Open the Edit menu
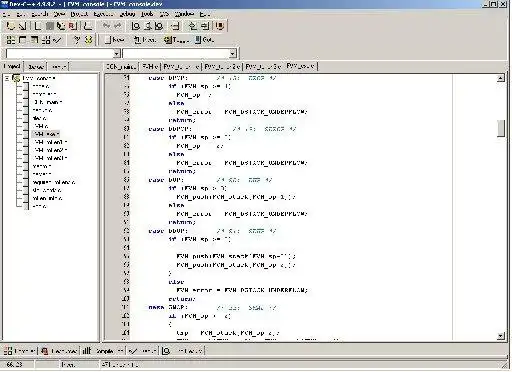512x372 pixels. pos(21,14)
